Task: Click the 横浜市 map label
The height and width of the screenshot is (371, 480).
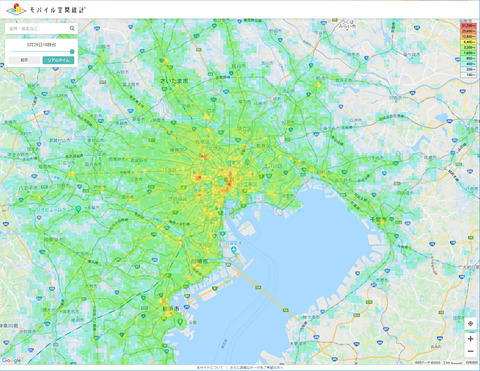Action: (170, 309)
